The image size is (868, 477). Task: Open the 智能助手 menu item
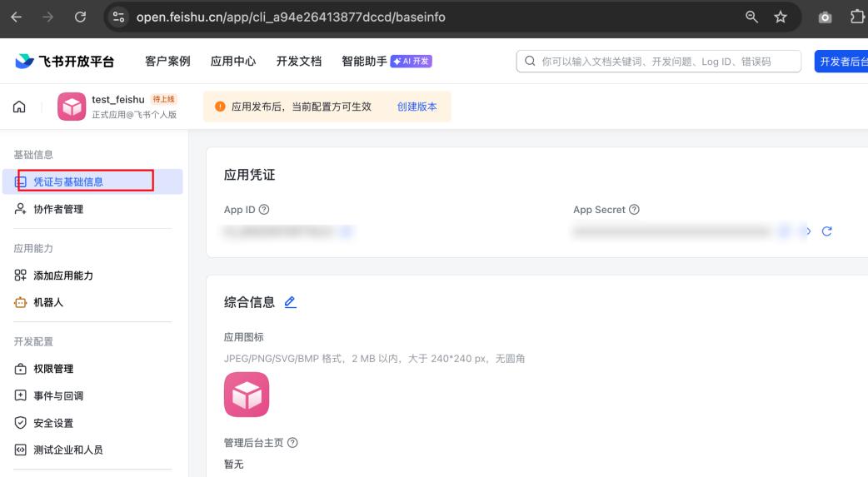(x=364, y=61)
